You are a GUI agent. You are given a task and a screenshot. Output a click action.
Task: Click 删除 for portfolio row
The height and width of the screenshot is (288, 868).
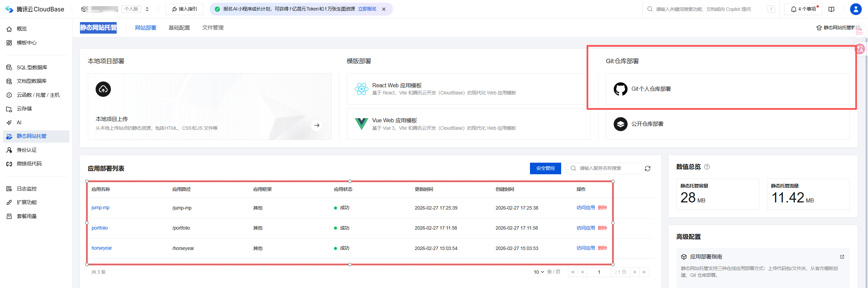point(603,228)
